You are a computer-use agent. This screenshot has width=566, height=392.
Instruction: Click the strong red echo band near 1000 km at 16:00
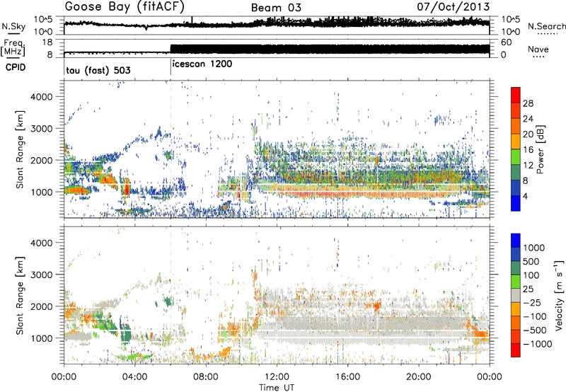pyautogui.click(x=347, y=194)
